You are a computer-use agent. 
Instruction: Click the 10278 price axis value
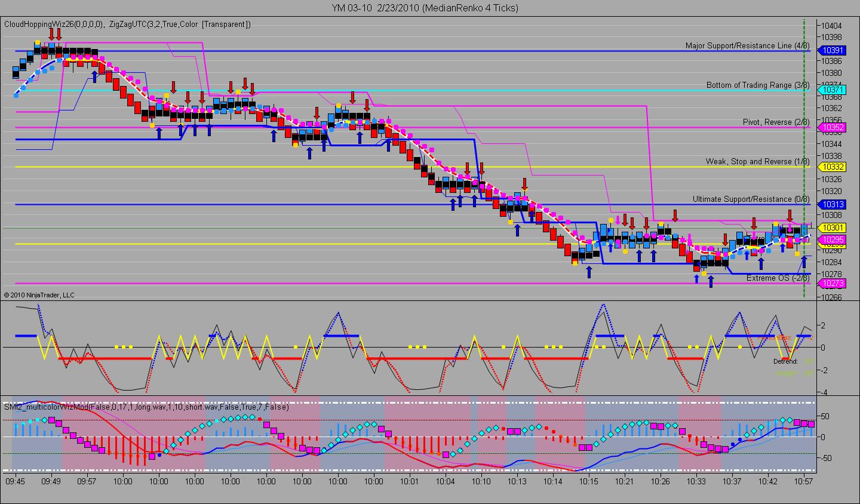pyautogui.click(x=831, y=273)
